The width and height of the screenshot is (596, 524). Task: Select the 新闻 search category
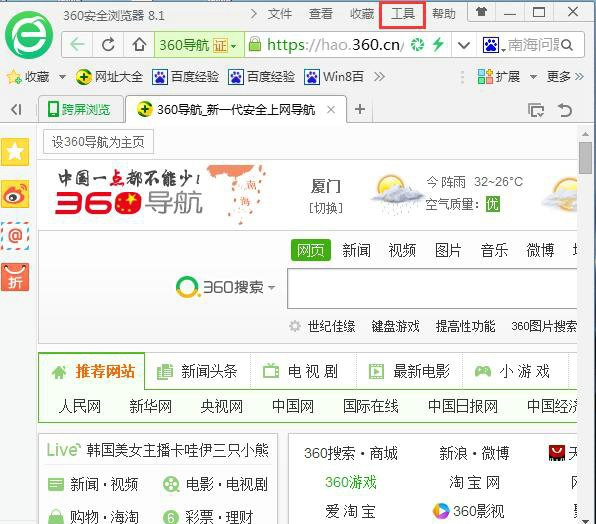[x=356, y=250]
